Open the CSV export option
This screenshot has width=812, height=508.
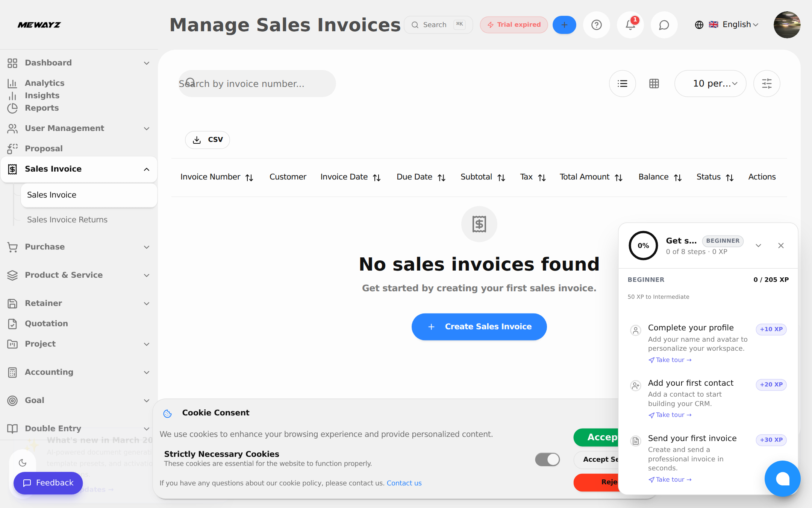pyautogui.click(x=207, y=140)
